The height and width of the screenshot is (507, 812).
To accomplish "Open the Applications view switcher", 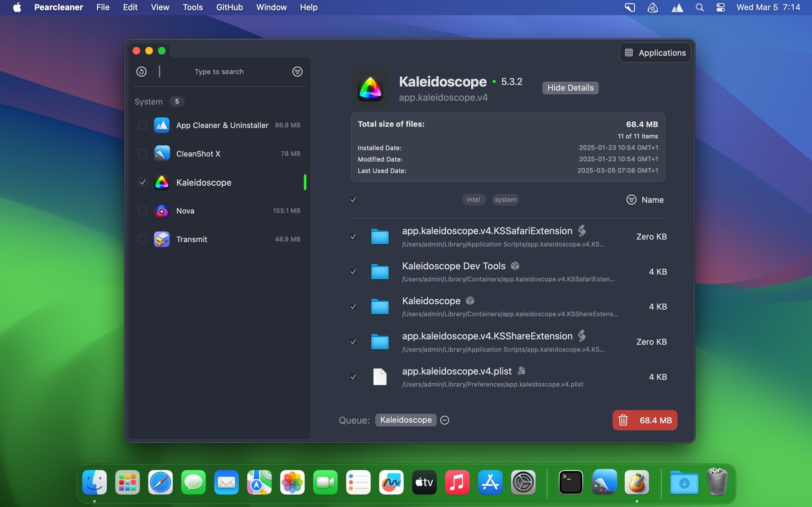I will click(655, 53).
